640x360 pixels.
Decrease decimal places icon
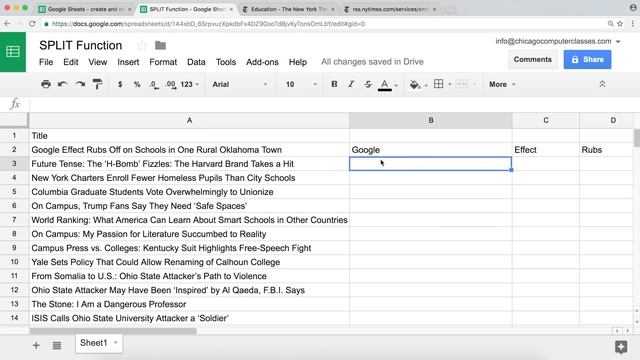(154, 84)
